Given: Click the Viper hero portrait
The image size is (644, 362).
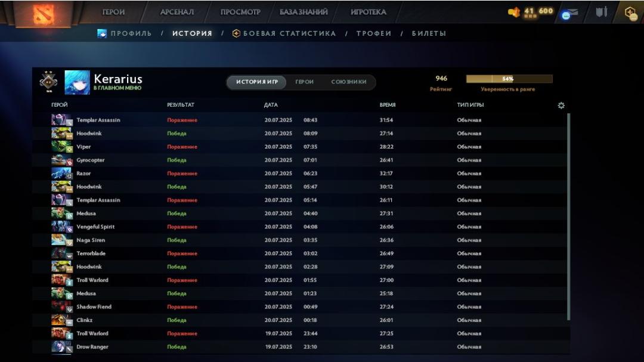Looking at the screenshot, I should coord(61,147).
